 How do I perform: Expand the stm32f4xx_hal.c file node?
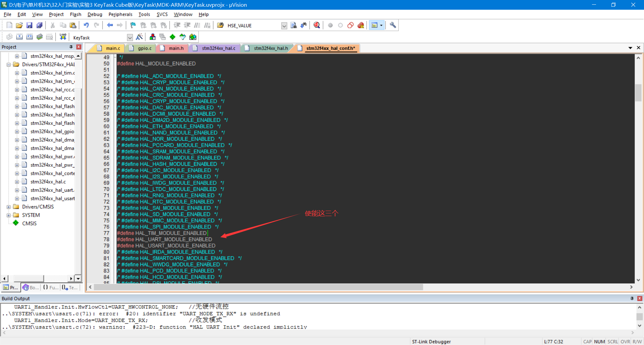[17, 182]
